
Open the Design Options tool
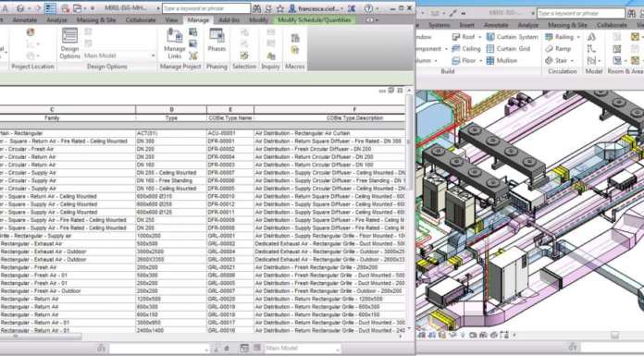coord(69,43)
